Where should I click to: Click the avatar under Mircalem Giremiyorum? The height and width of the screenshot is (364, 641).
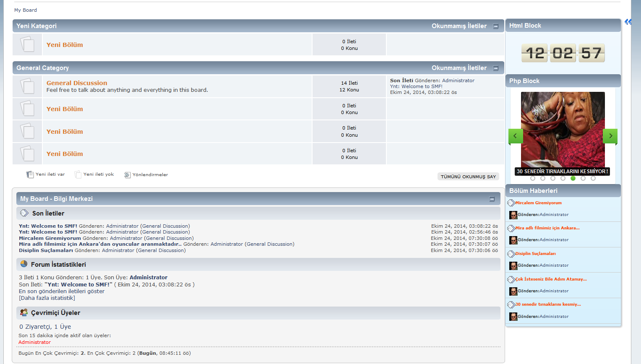(513, 215)
